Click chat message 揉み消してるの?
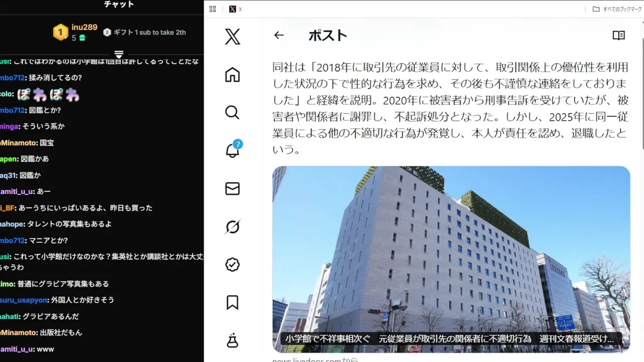 55,78
